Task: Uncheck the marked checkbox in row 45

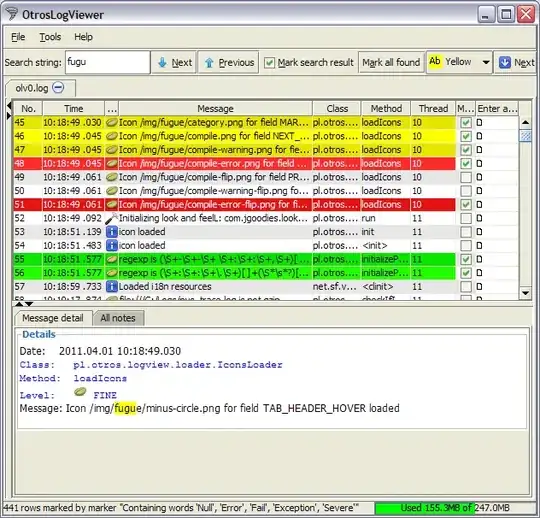Action: [466, 122]
